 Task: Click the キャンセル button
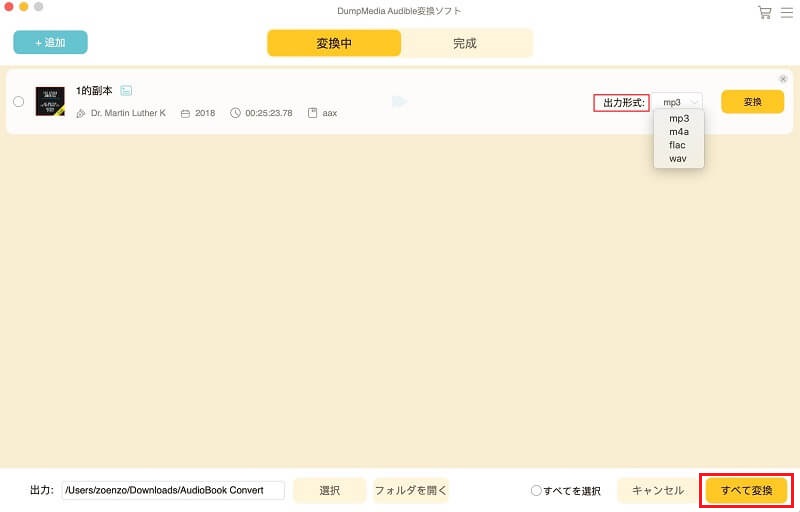pos(658,491)
